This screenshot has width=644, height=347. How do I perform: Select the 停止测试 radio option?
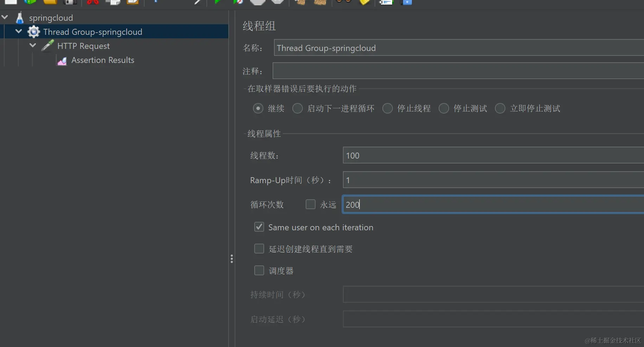pyautogui.click(x=444, y=108)
